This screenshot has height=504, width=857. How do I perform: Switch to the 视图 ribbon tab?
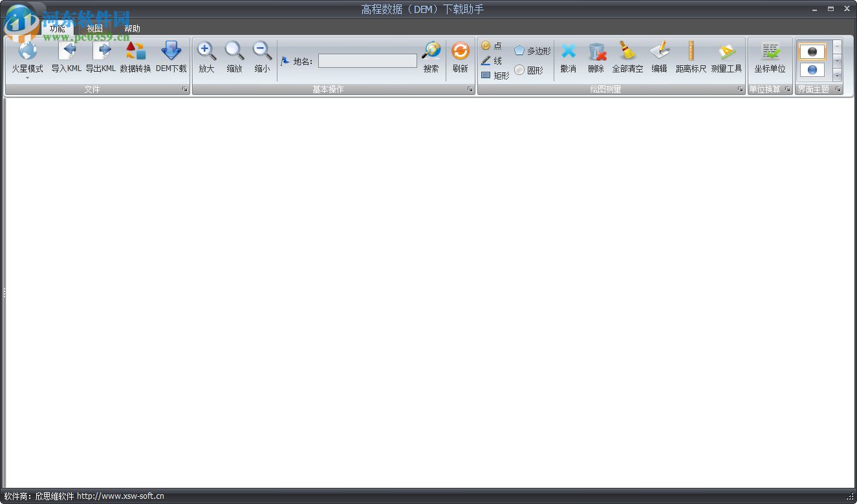(x=95, y=28)
